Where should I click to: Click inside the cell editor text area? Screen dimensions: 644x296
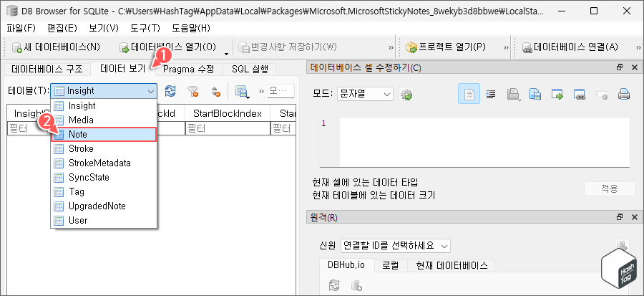click(x=484, y=142)
